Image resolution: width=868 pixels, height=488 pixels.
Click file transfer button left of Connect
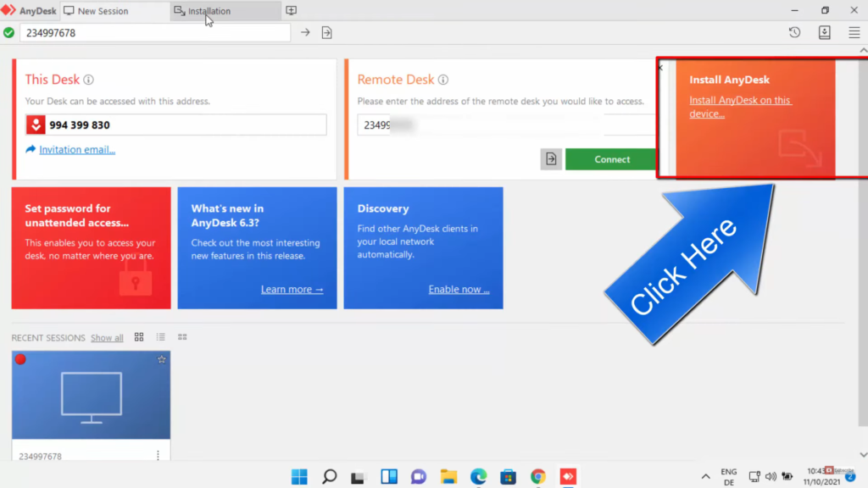(551, 159)
